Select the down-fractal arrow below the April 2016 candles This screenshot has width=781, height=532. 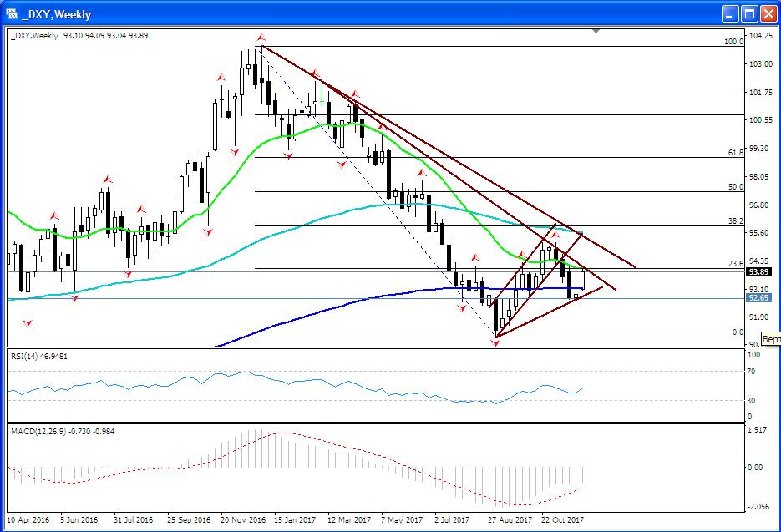tap(28, 322)
